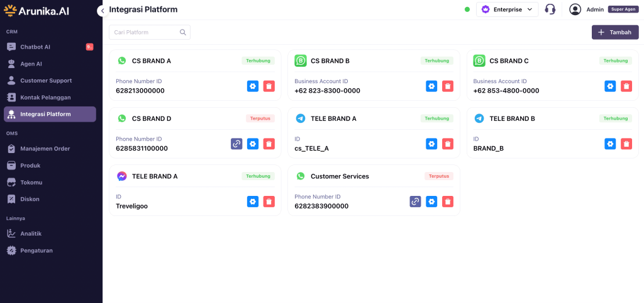
Task: Click the Super Agen badge
Action: [x=623, y=9]
